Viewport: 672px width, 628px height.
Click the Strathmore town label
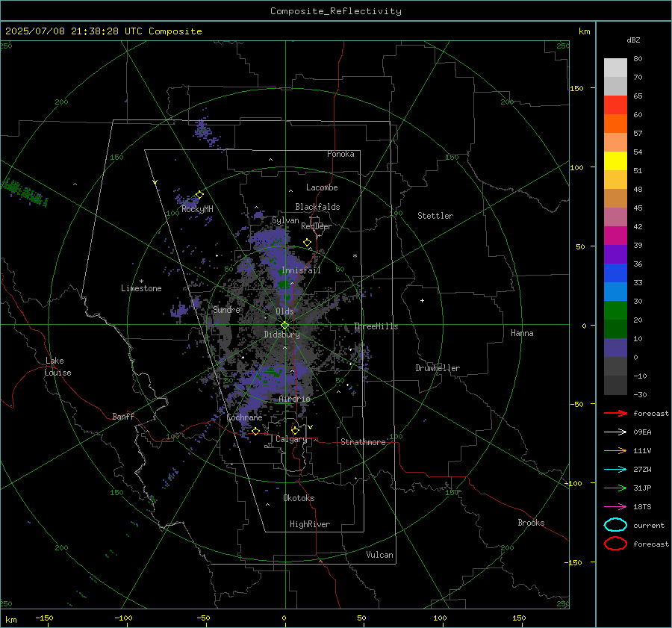click(x=363, y=442)
